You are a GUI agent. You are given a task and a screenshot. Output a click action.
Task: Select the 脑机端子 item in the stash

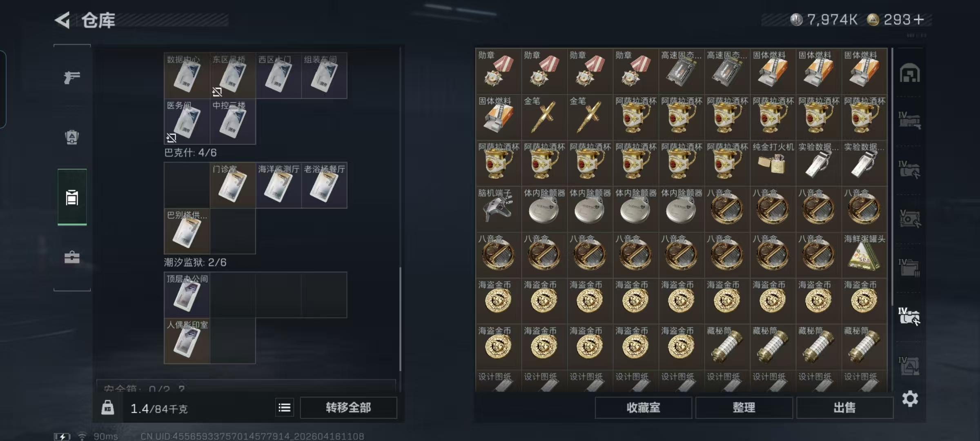[x=498, y=209]
